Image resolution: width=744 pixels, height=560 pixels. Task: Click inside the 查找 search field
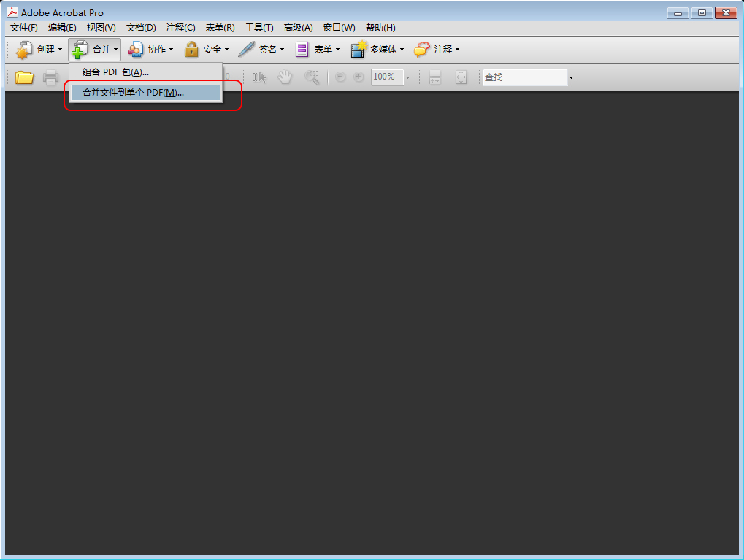click(x=525, y=77)
